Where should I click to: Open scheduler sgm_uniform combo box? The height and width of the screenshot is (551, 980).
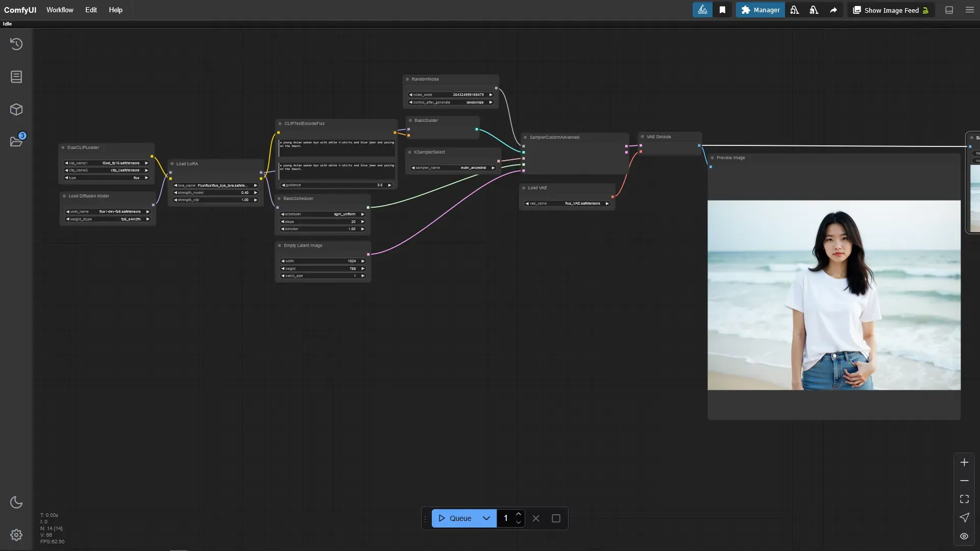pyautogui.click(x=323, y=214)
